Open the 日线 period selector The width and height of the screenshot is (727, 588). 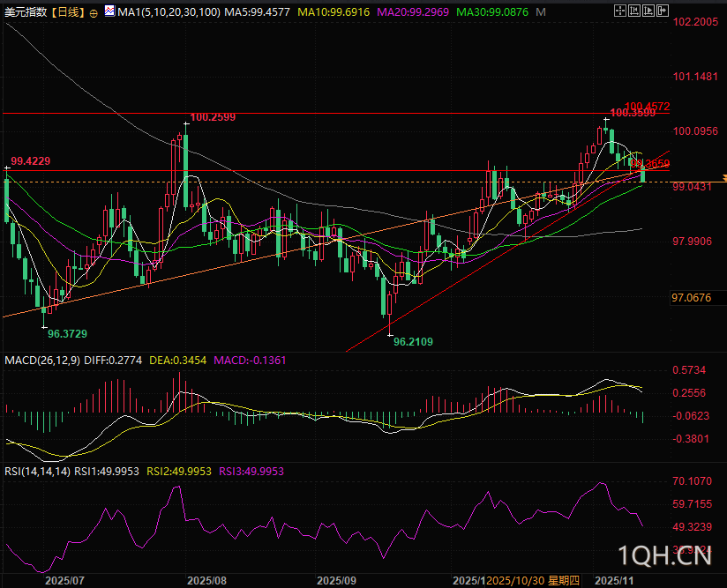[x=67, y=13]
